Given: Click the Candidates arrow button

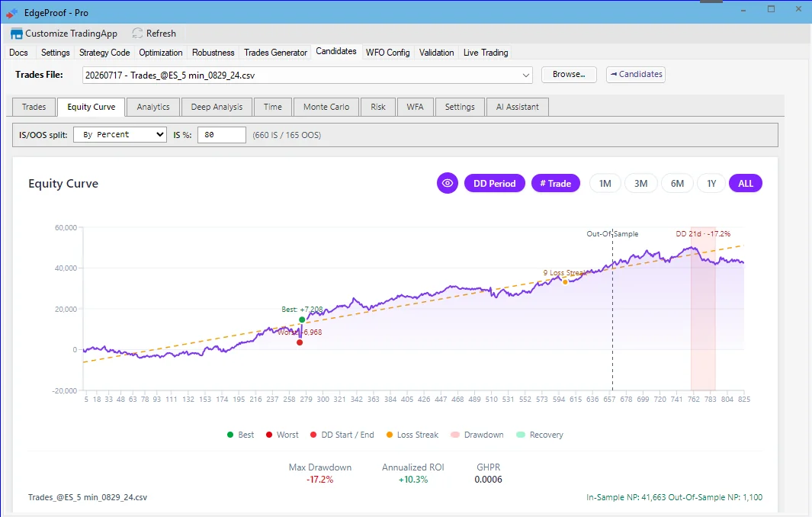Looking at the screenshot, I should [x=636, y=75].
